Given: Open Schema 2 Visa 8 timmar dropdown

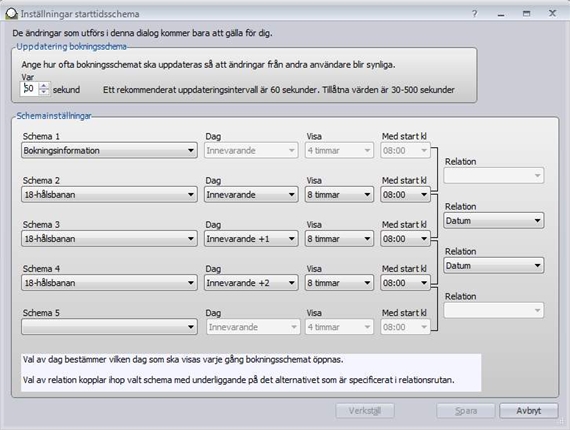Looking at the screenshot, I should [x=339, y=194].
